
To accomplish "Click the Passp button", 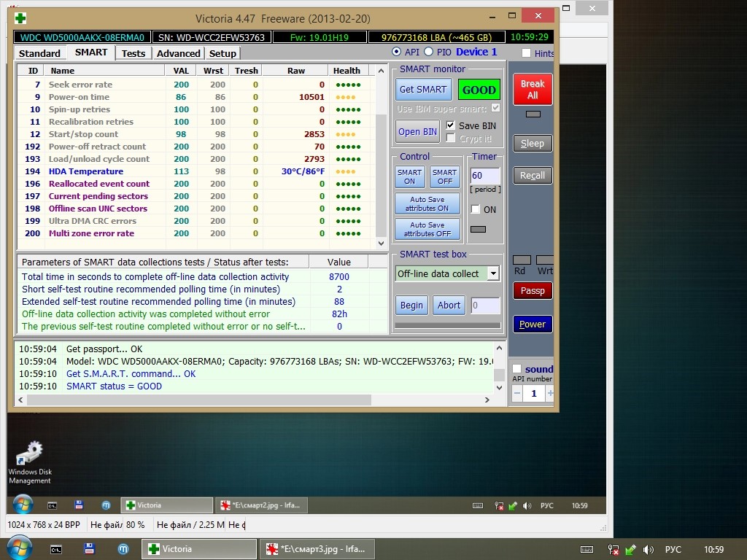I will [532, 290].
